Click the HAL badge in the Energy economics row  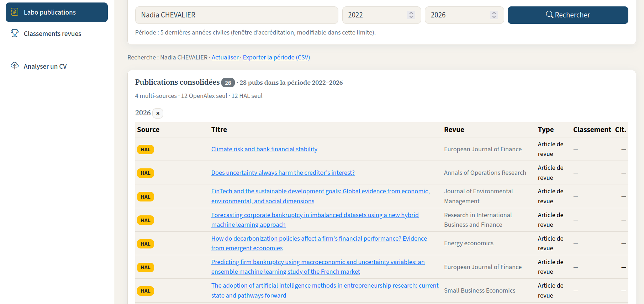point(146,244)
